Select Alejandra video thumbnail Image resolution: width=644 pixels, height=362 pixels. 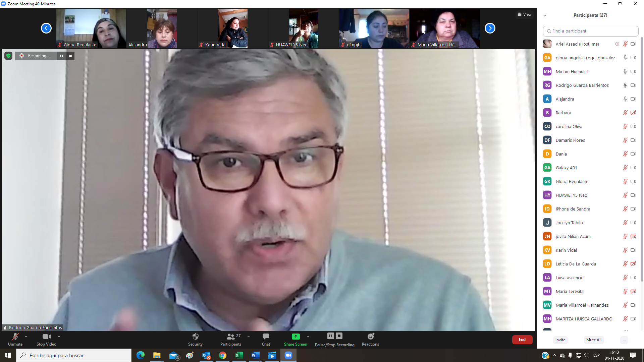(162, 28)
